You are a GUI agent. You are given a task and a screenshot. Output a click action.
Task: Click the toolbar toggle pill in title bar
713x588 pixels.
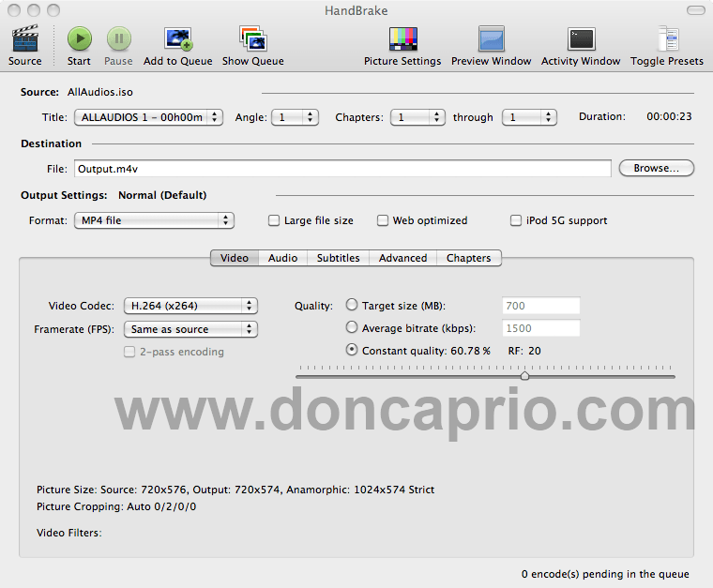tap(696, 10)
